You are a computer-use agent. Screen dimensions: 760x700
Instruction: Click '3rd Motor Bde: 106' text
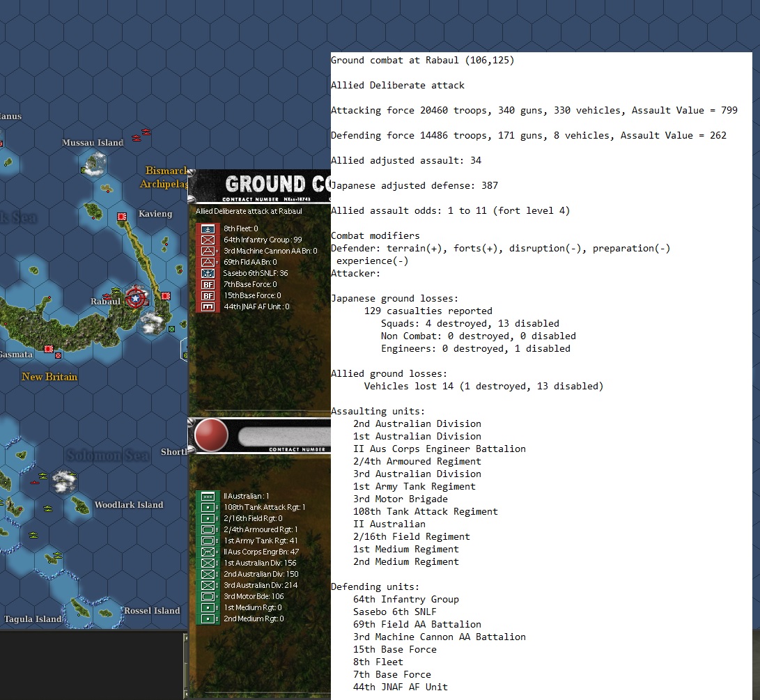pyautogui.click(x=254, y=597)
